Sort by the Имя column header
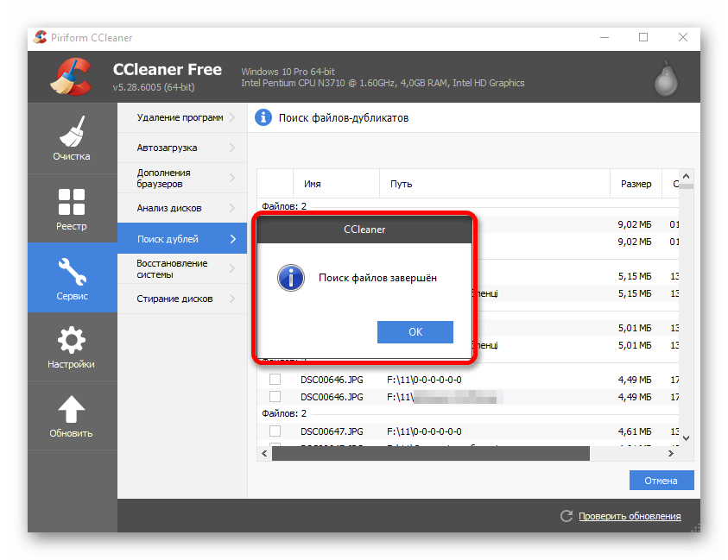 click(x=336, y=184)
